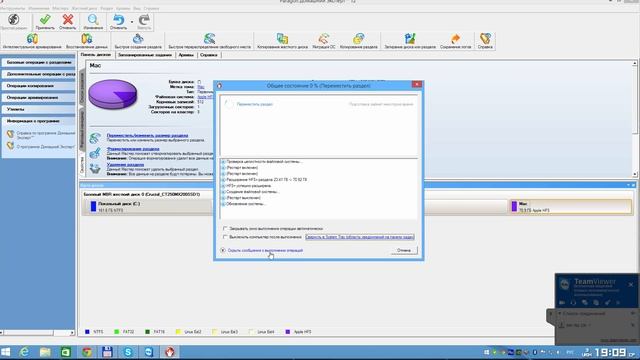640x360 pixels.
Task: Open the Windows Start button
Action: [6, 352]
